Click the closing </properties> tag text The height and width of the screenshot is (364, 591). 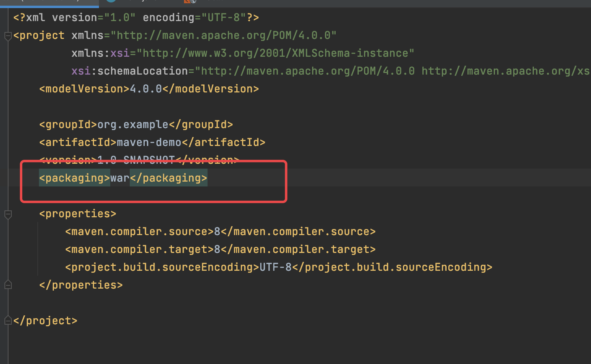click(81, 285)
